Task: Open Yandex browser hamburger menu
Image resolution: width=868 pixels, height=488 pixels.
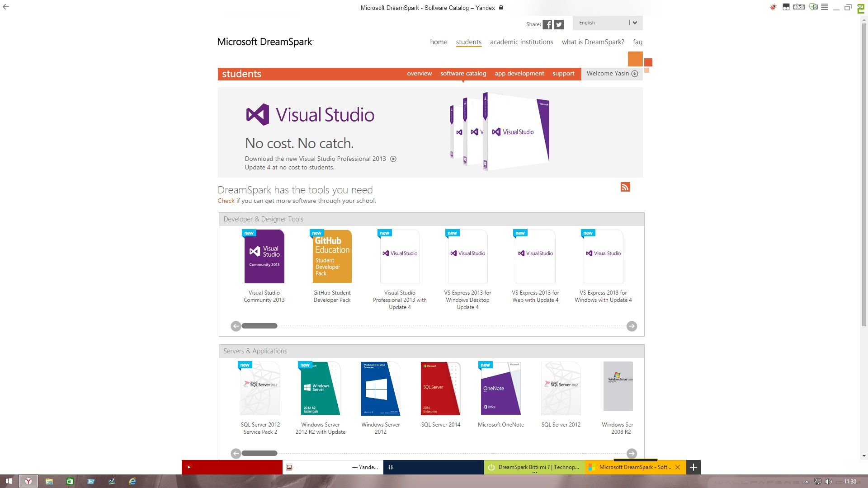Action: 825,7
